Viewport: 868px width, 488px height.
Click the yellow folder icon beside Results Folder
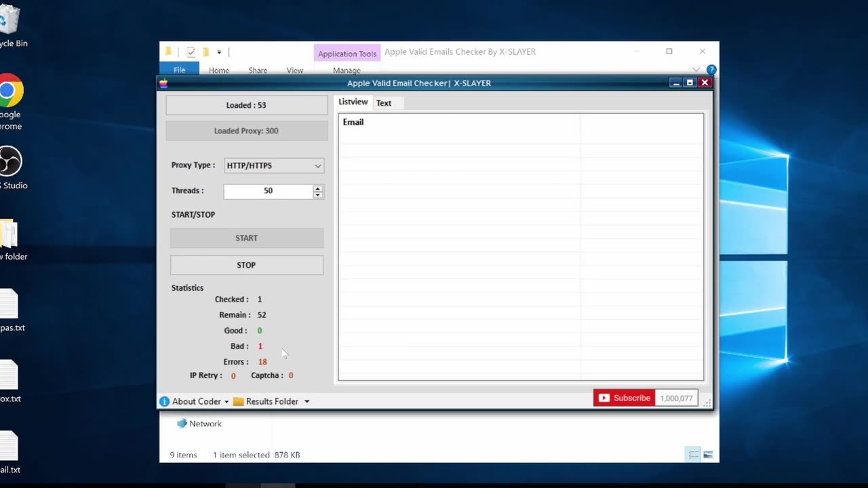tap(239, 401)
